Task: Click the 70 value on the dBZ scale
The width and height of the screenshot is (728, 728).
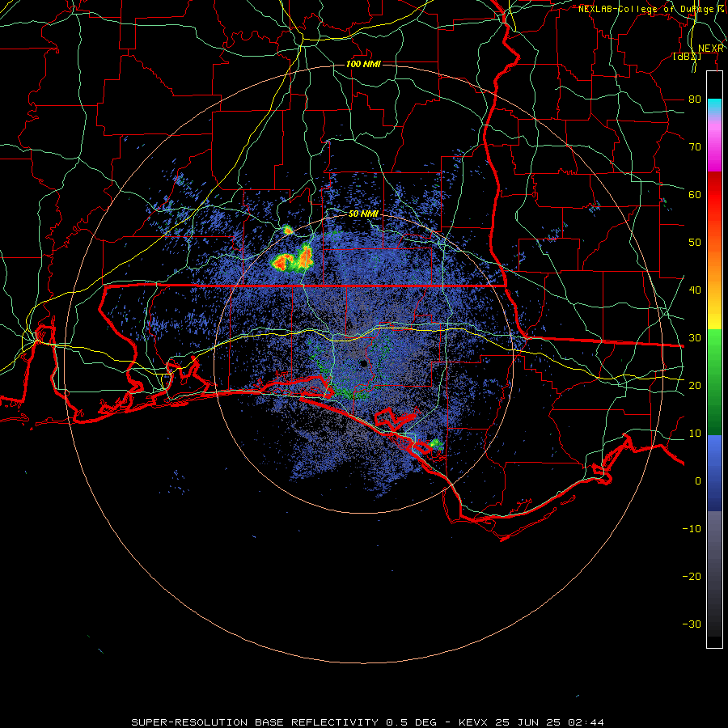Action: (x=695, y=147)
